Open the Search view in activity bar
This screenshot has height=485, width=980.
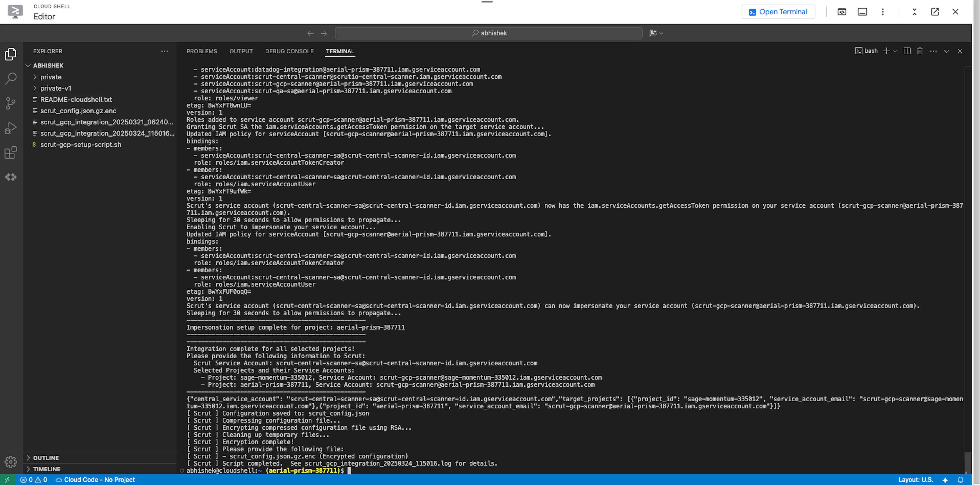11,79
